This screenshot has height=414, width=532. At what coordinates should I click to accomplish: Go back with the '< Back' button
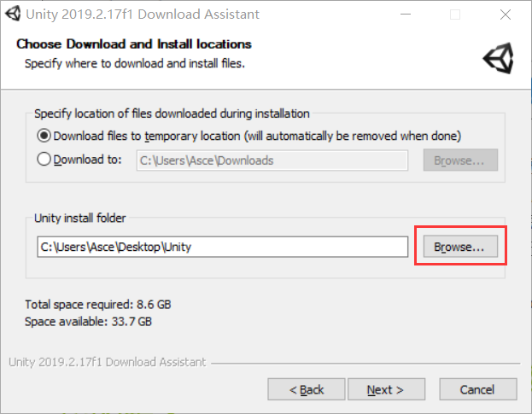click(x=307, y=389)
